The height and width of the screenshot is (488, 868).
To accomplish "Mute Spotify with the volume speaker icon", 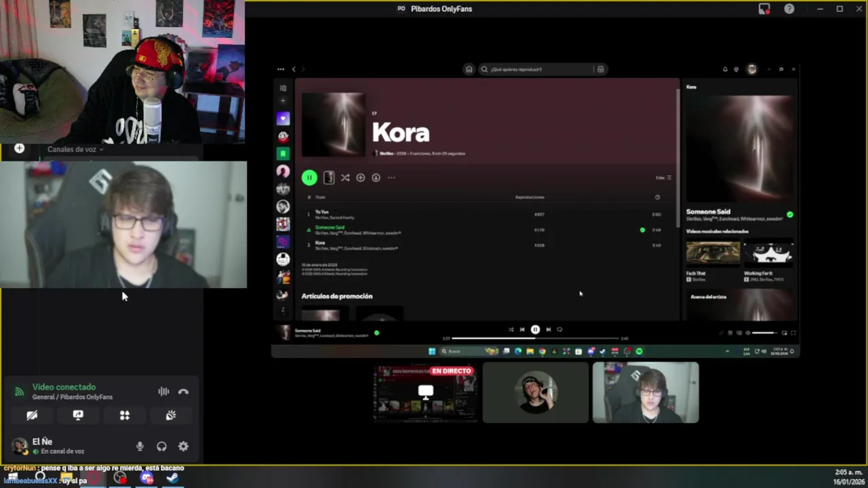I will [747, 333].
